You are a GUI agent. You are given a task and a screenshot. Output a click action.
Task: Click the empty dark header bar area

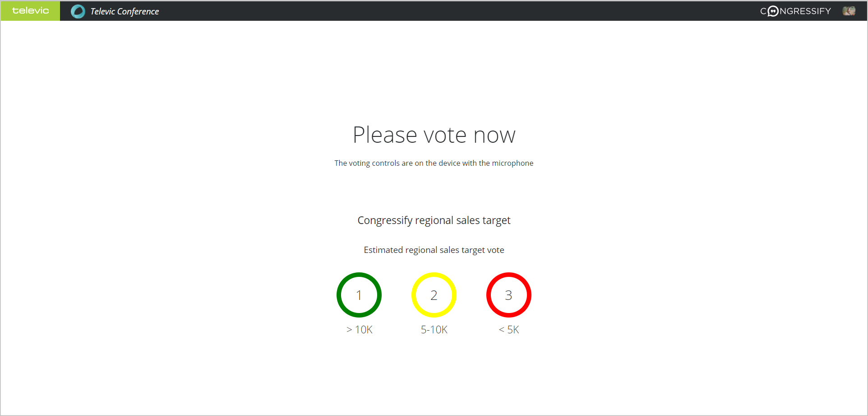(x=451, y=11)
